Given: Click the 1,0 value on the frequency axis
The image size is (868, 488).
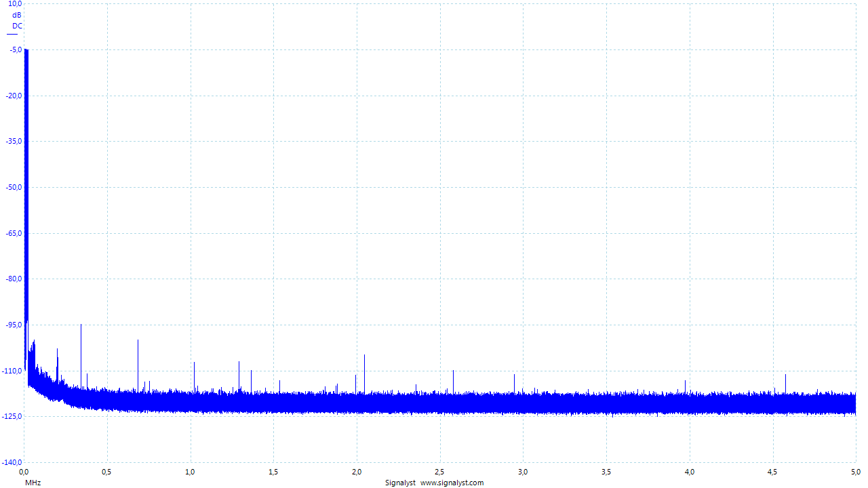Looking at the screenshot, I should tap(190, 471).
